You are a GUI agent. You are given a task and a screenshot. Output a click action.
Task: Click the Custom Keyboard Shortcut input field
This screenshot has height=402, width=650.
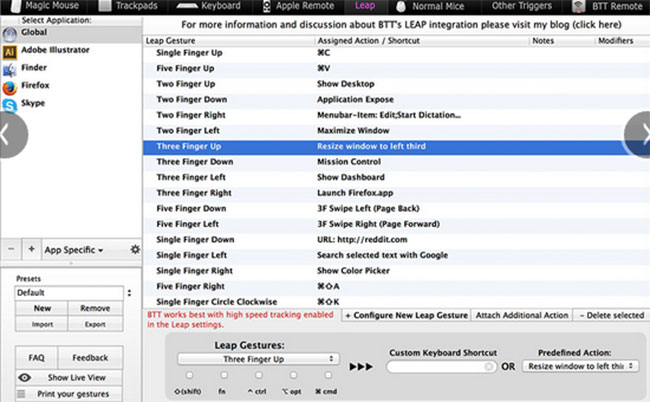pos(441,366)
